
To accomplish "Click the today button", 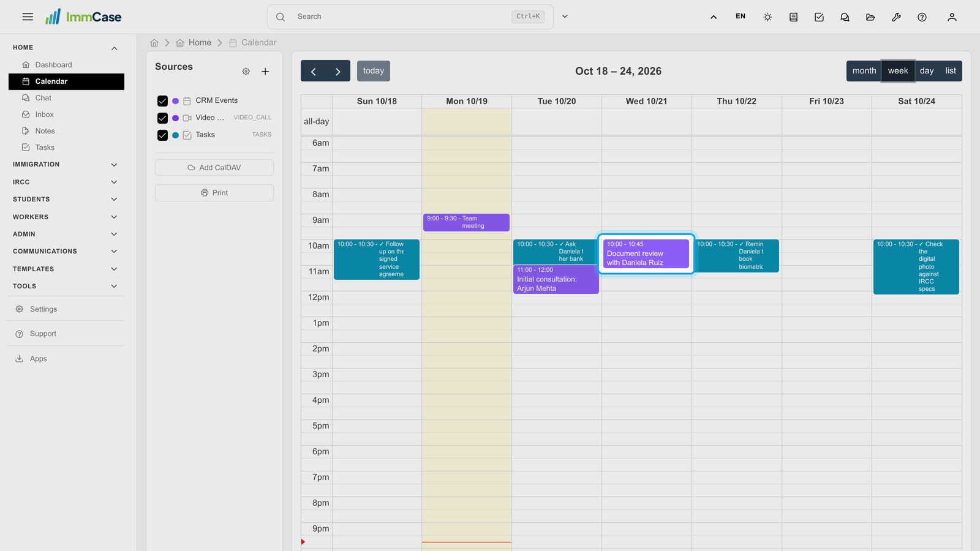I will [374, 71].
